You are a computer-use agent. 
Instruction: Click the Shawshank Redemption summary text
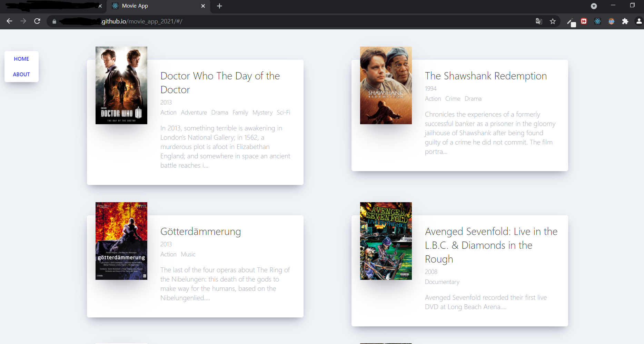[x=490, y=133]
